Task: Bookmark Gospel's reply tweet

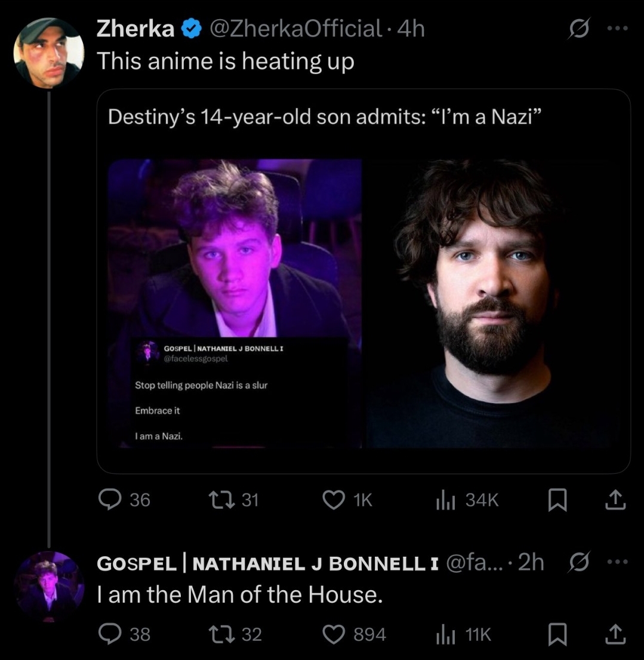Action: tap(557, 634)
